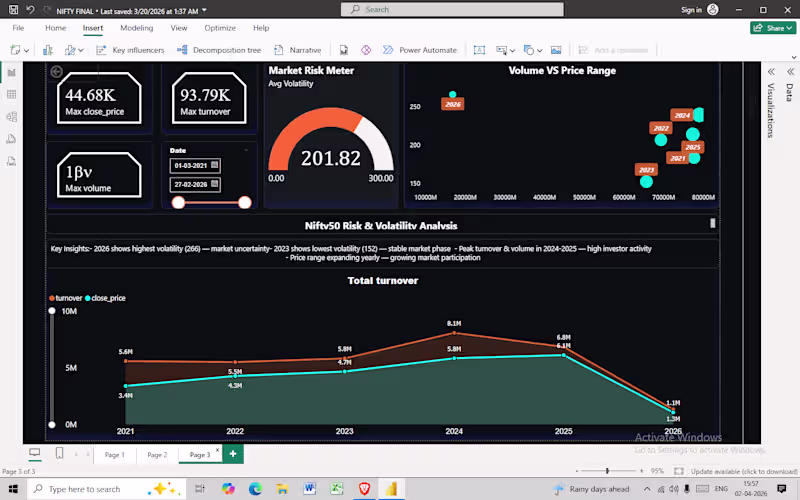This screenshot has height=500, width=800.
Task: Click the Sign in text
Action: coord(691,10)
